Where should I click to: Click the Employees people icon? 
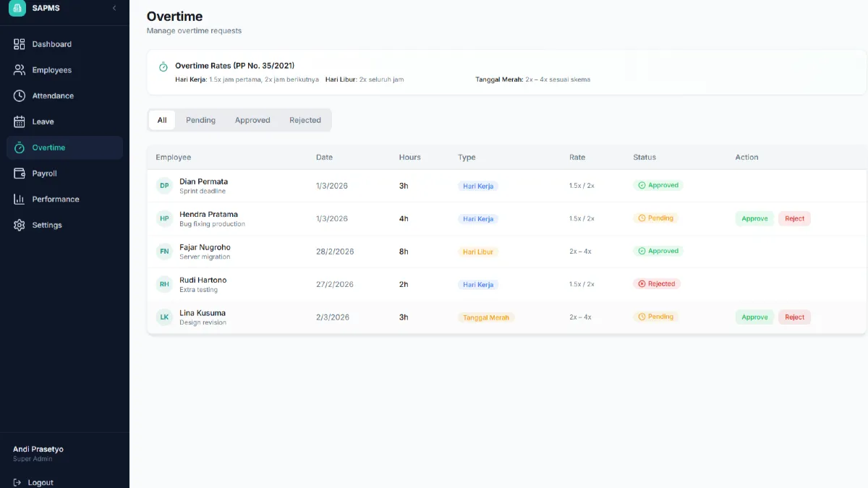tap(20, 70)
